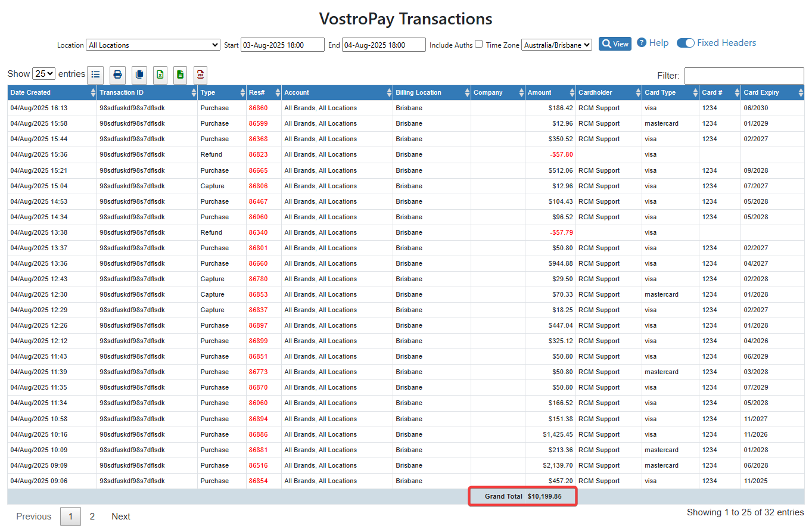Sort the Res# column
Screen dimensions: 812x532
click(x=278, y=93)
